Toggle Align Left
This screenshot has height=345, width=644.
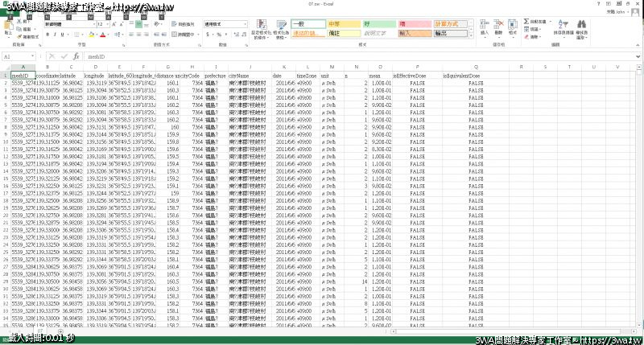(x=131, y=35)
